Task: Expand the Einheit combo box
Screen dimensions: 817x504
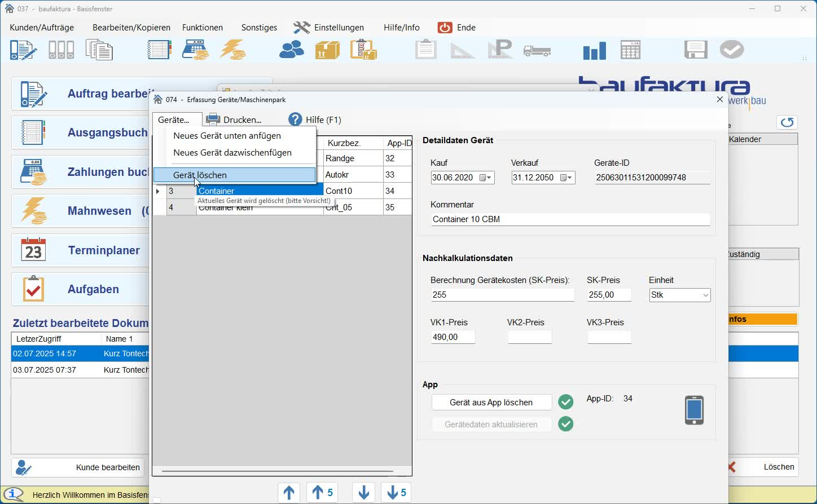Action: coord(705,295)
